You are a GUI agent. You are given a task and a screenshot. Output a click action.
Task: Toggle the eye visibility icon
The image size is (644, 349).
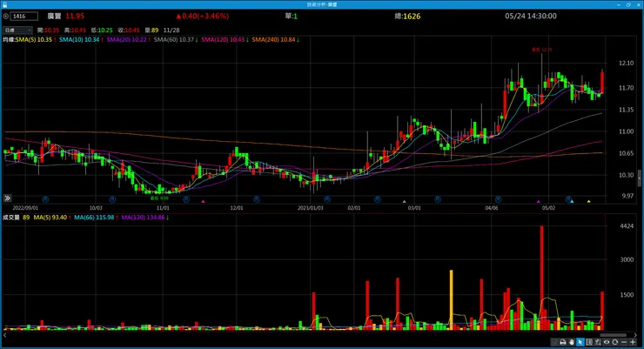point(607,342)
